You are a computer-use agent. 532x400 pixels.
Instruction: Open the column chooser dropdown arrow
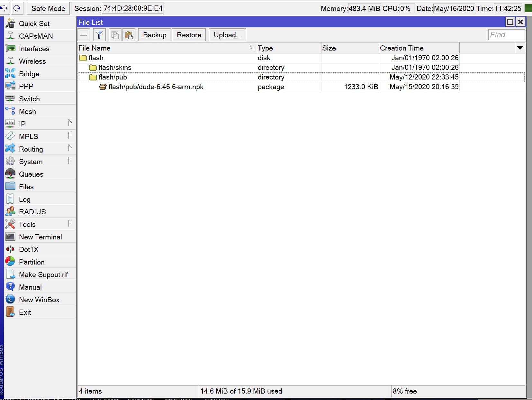[520, 48]
